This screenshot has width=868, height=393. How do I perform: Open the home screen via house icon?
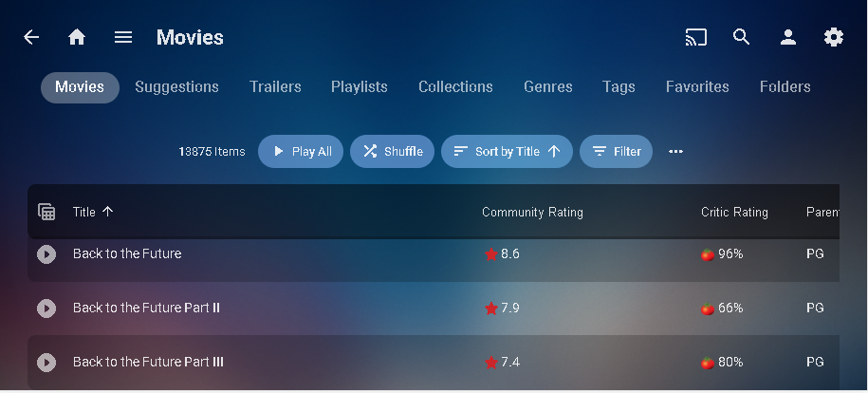pyautogui.click(x=77, y=37)
